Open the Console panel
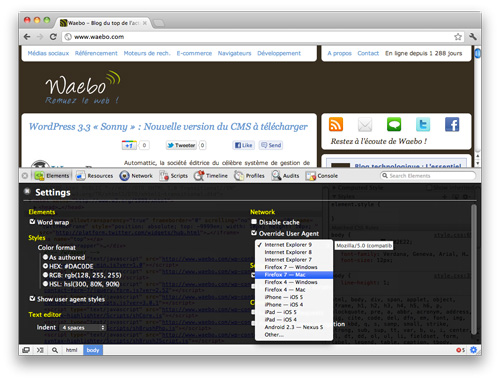This screenshot has height=381, width=500. pyautogui.click(x=322, y=176)
